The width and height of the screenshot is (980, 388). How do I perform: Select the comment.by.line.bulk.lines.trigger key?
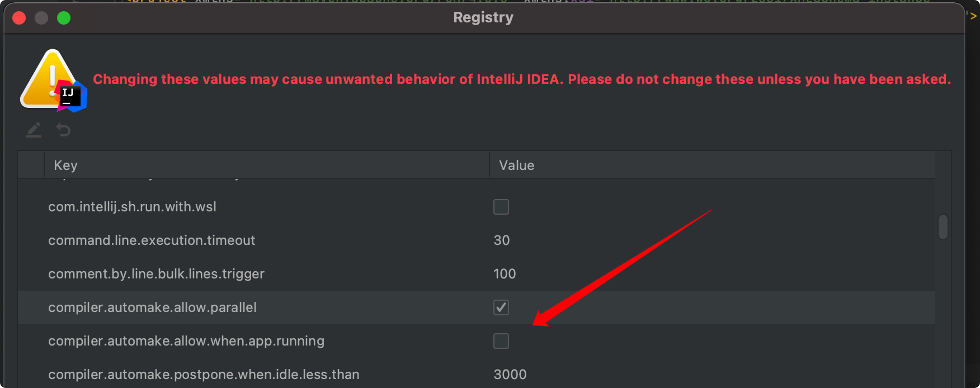click(x=156, y=274)
